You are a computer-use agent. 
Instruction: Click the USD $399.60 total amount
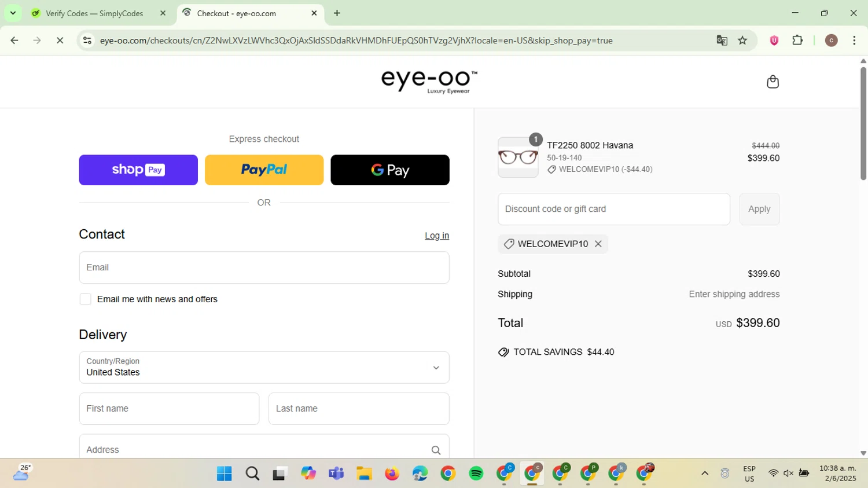748,323
